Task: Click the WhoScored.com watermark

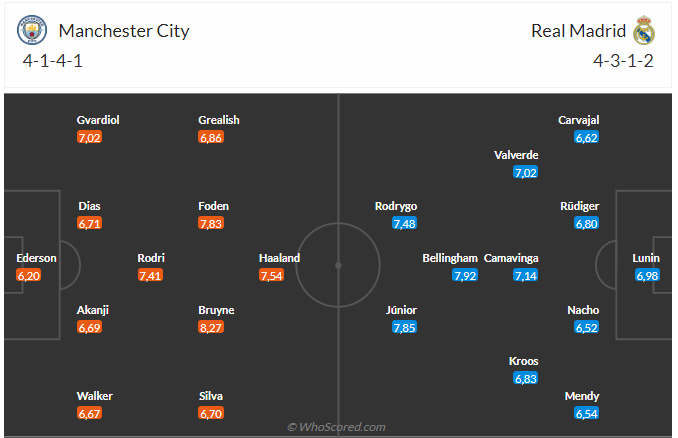Action: [x=336, y=427]
